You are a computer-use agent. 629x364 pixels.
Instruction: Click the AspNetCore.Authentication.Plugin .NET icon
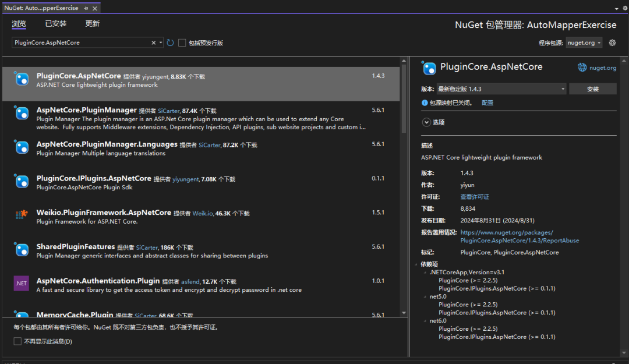coord(22,283)
